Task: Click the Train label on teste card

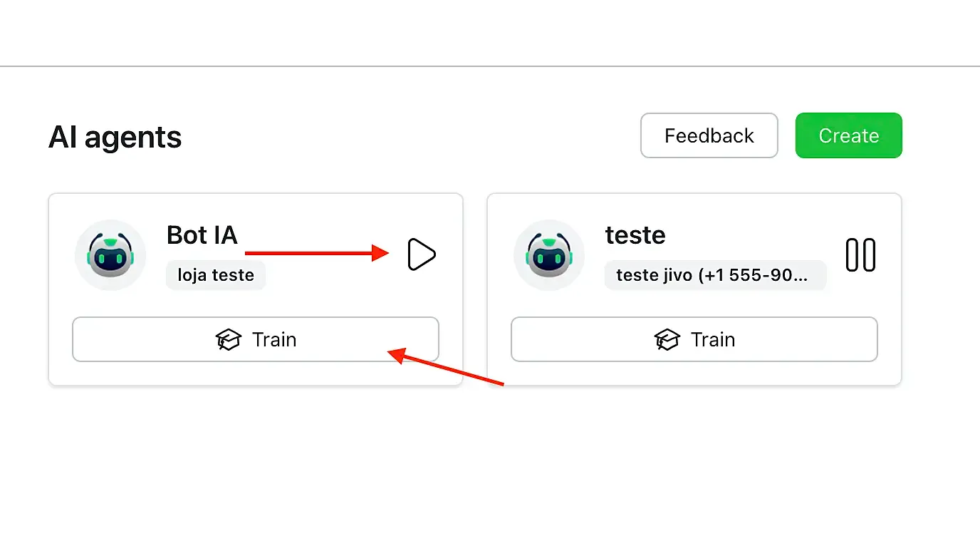Action: pyautogui.click(x=713, y=339)
